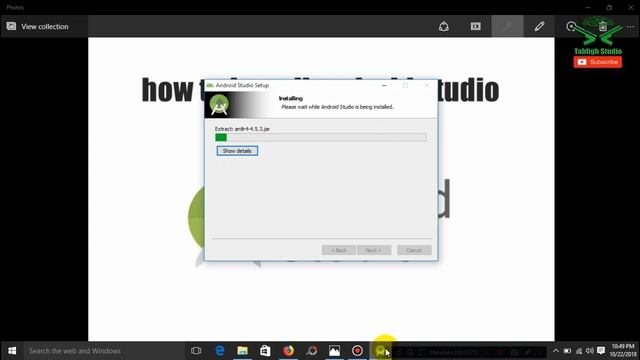
Task: Click the Edit pencil icon in Photos
Action: [539, 27]
